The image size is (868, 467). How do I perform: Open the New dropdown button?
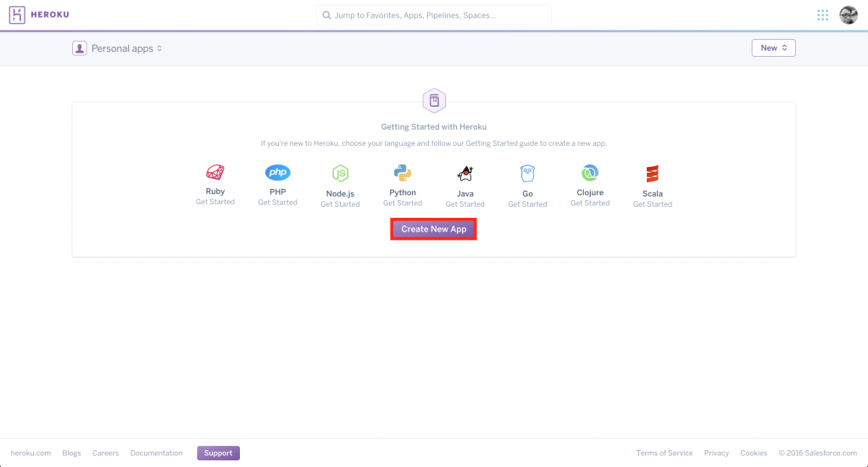click(x=773, y=47)
